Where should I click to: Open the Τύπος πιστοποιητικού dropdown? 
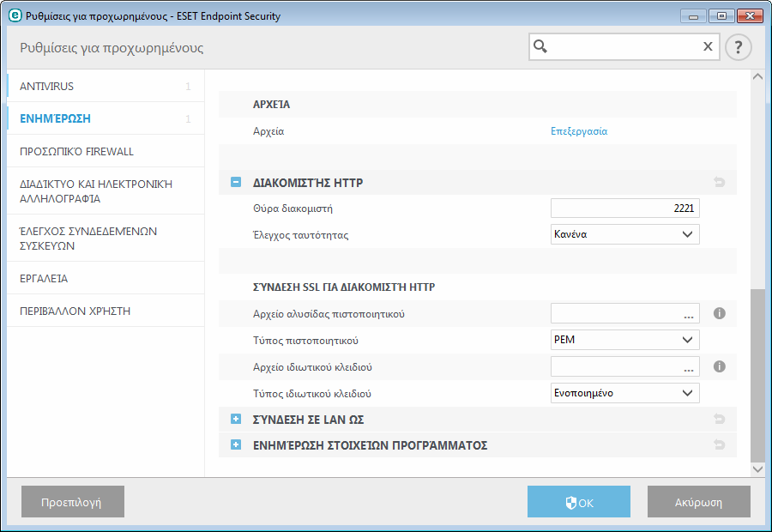coord(624,340)
